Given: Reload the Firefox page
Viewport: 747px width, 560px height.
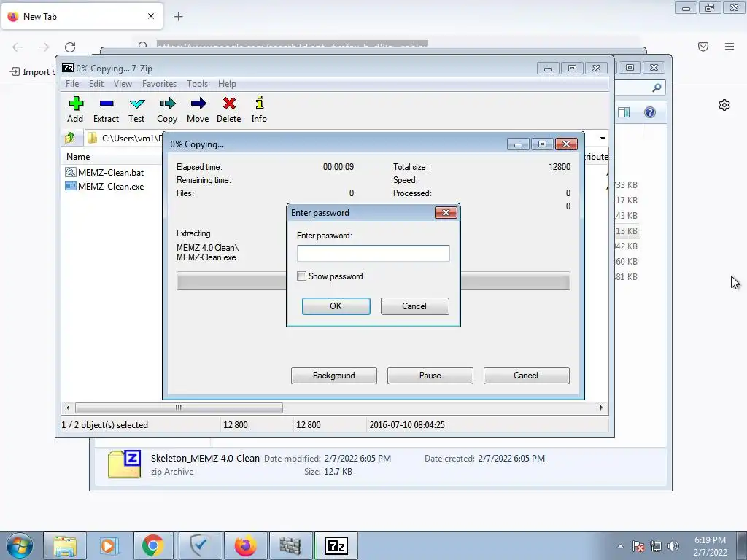Looking at the screenshot, I should click(x=70, y=47).
